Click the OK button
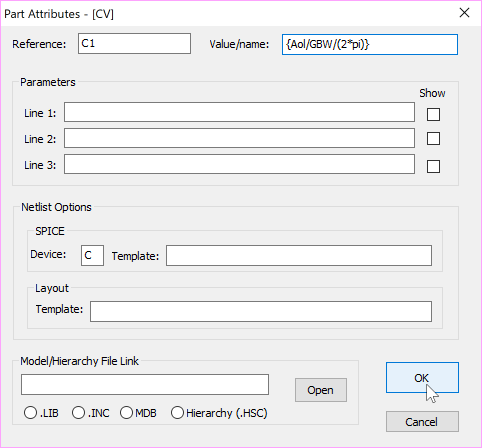Viewport: 482px width, 448px height. (x=422, y=378)
